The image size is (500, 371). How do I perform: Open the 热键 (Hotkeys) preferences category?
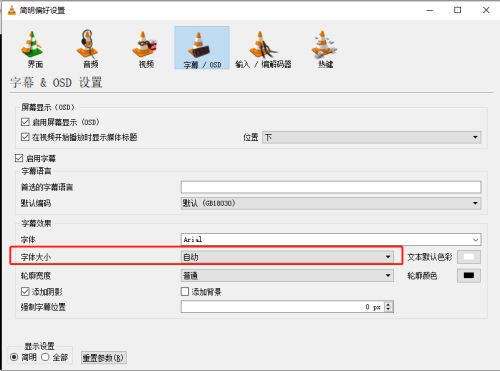tap(325, 49)
